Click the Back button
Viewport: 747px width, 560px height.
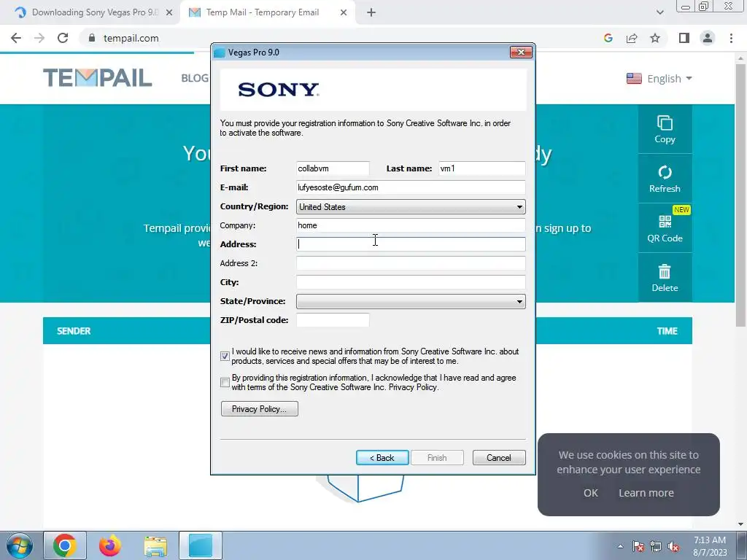point(382,458)
